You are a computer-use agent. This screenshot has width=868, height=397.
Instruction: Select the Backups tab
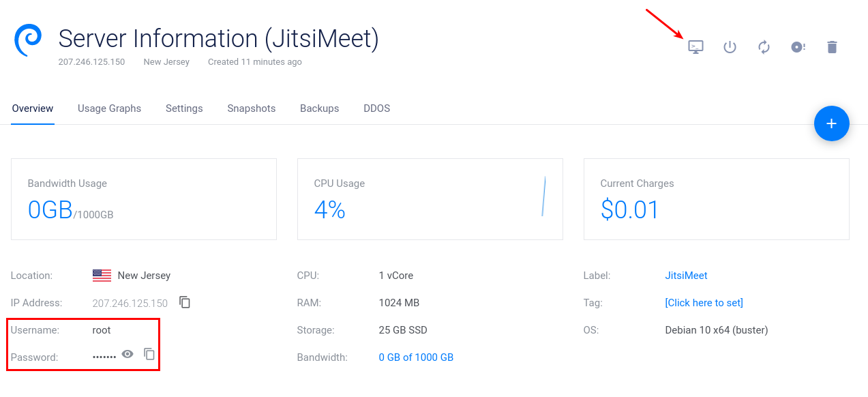319,108
